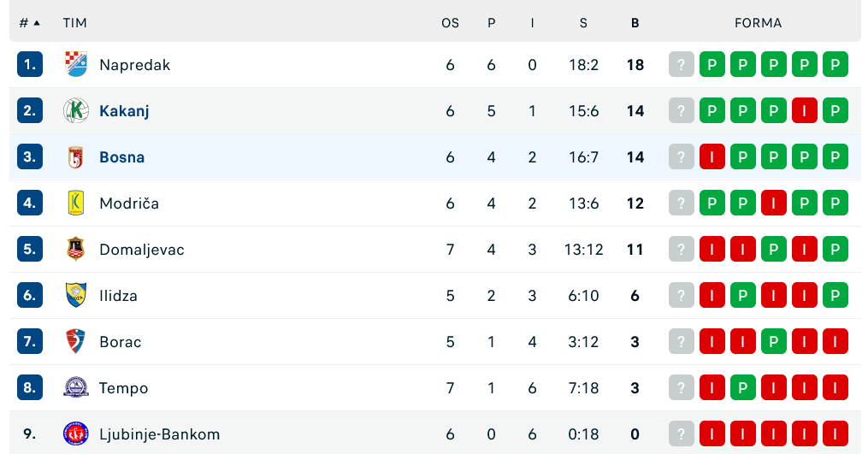This screenshot has width=868, height=454.
Task: Click Kakanj's red I loss form badge
Action: [804, 110]
